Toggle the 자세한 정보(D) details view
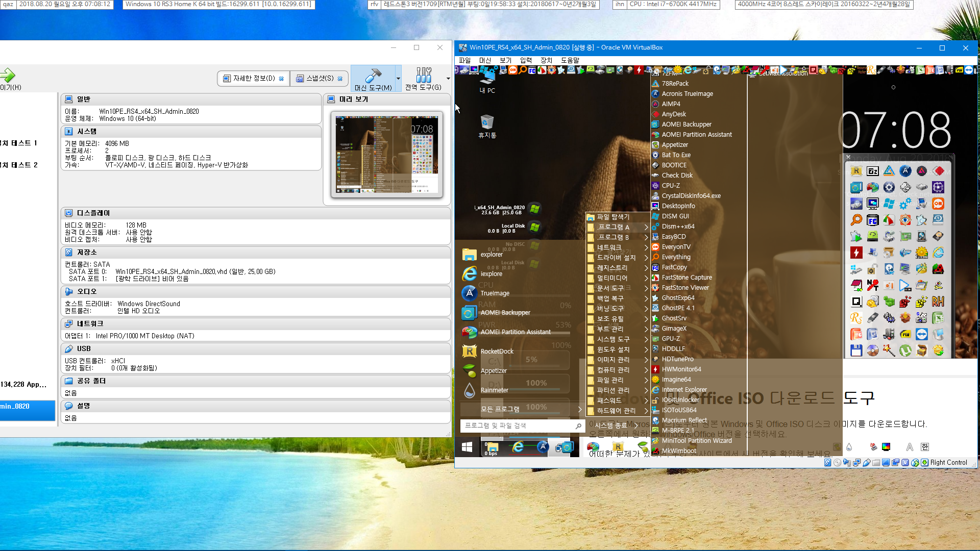 [254, 79]
